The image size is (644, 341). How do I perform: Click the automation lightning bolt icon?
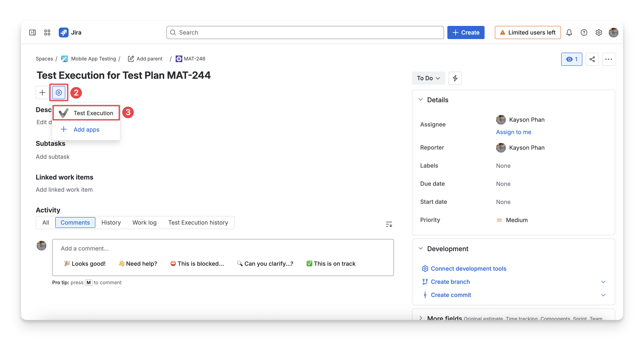[x=455, y=78]
